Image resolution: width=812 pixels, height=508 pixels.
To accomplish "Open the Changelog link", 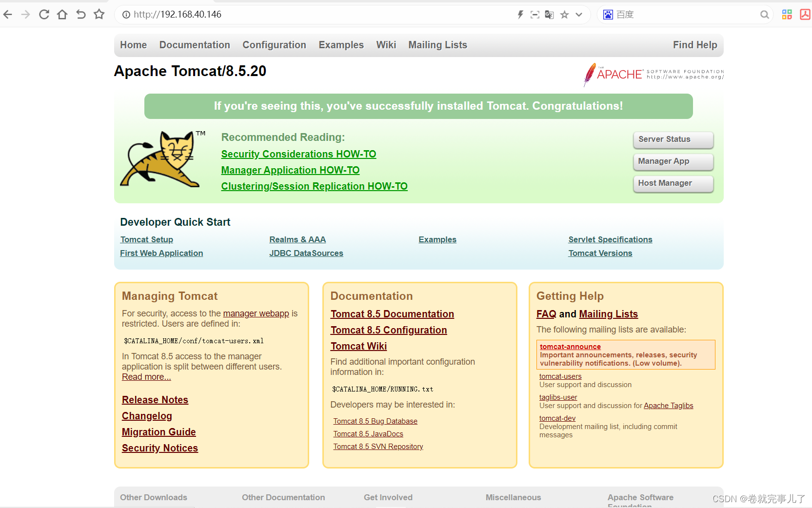I will (147, 416).
